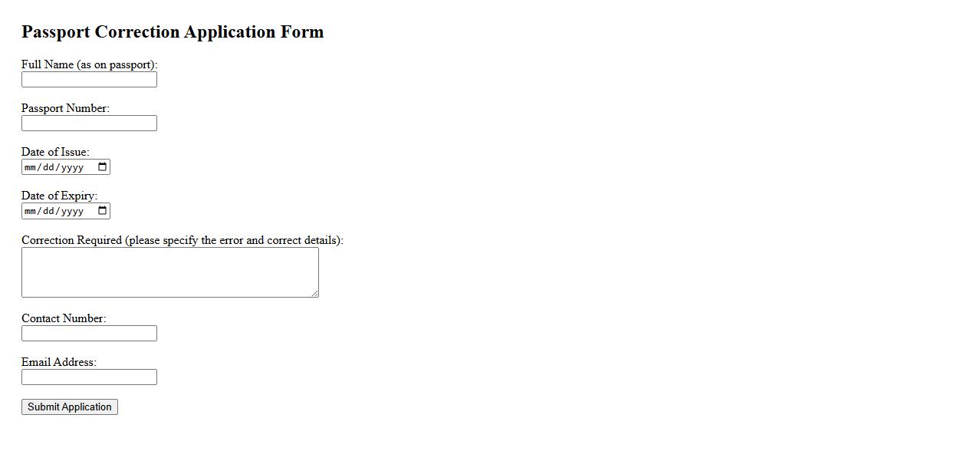980x461 pixels.
Task: Click the "Passport Number" label text
Action: coord(65,108)
